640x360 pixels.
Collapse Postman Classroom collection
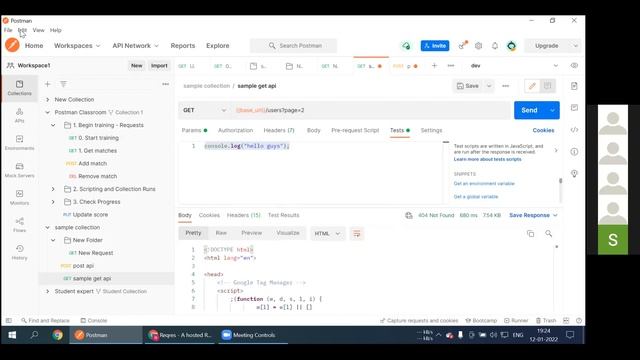coord(47,112)
